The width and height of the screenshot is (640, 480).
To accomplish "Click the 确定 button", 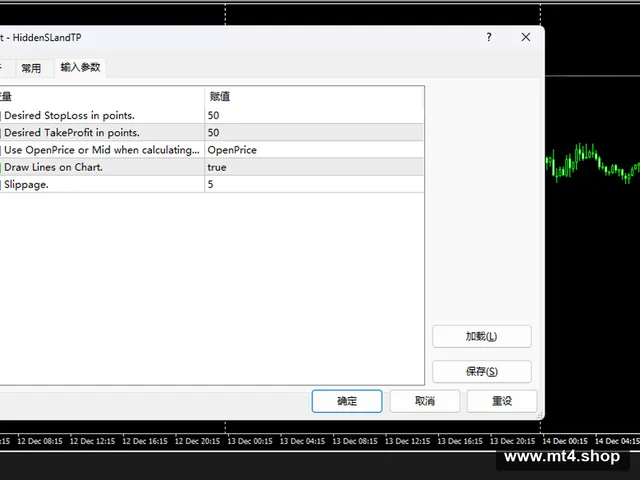I will [347, 401].
